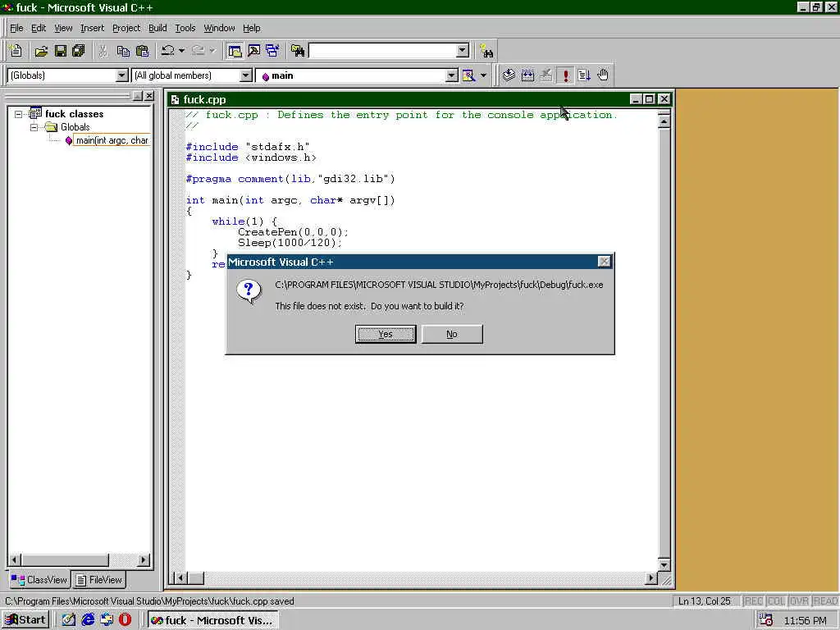Viewport: 840px width, 630px height.
Task: Click No in the build dialog
Action: 452,334
